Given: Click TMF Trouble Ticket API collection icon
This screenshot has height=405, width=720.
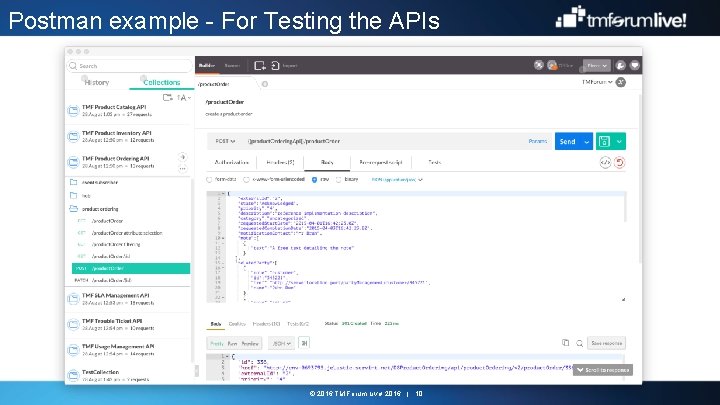Looking at the screenshot, I should (73, 325).
